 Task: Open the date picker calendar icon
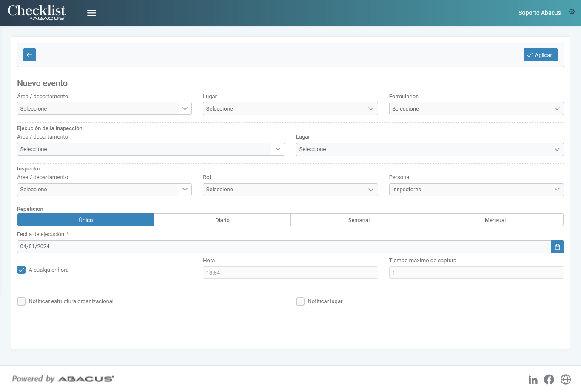tap(557, 247)
